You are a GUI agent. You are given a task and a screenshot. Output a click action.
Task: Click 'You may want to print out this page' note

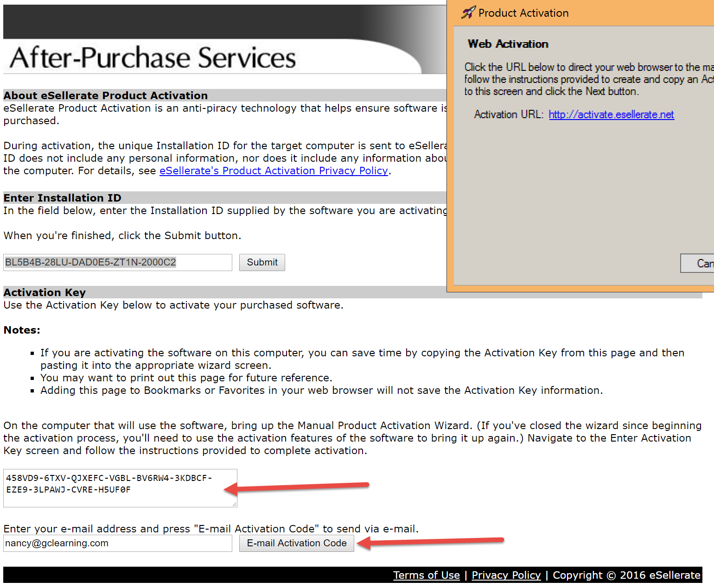click(x=186, y=378)
